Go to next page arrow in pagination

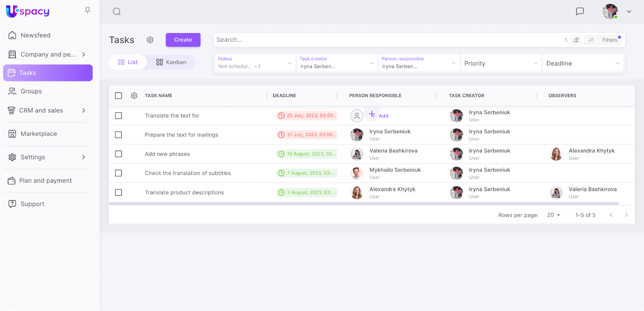click(x=626, y=215)
